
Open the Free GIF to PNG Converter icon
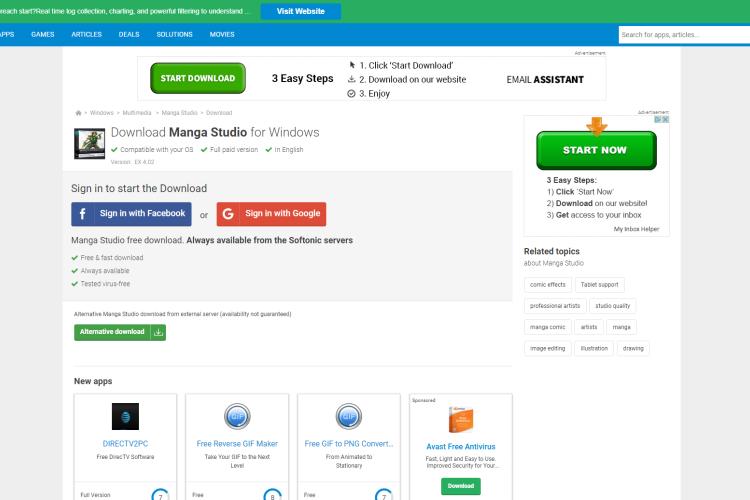pos(349,416)
